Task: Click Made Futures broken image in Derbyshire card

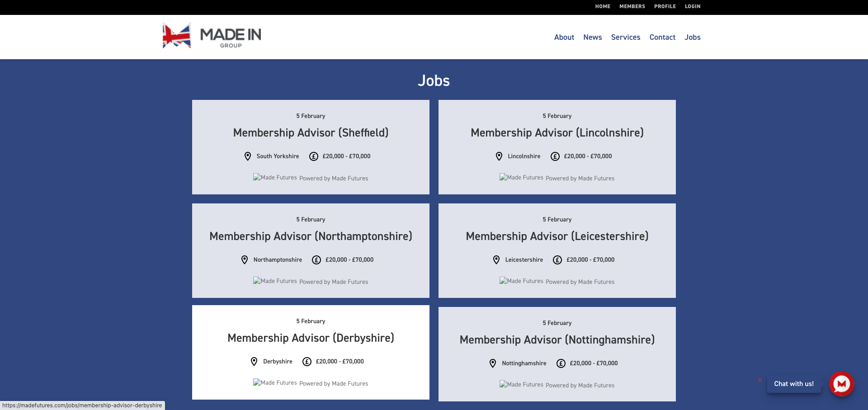Action: click(x=275, y=382)
